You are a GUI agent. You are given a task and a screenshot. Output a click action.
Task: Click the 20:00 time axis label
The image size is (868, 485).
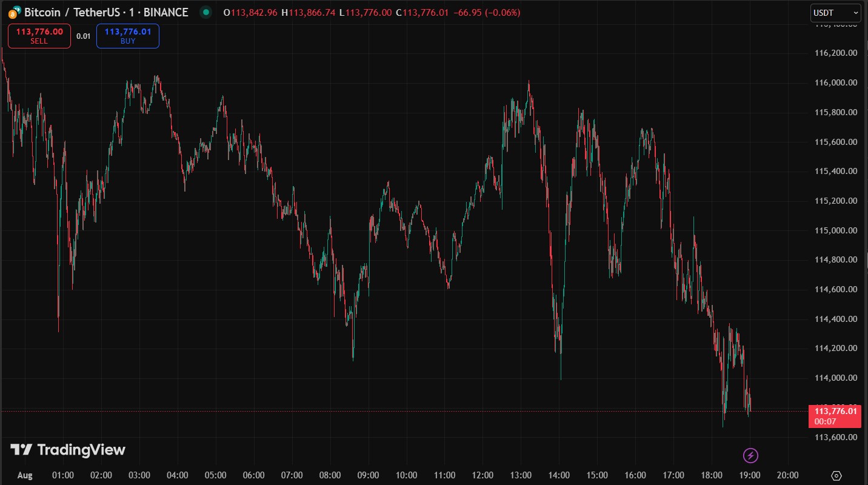tap(787, 475)
